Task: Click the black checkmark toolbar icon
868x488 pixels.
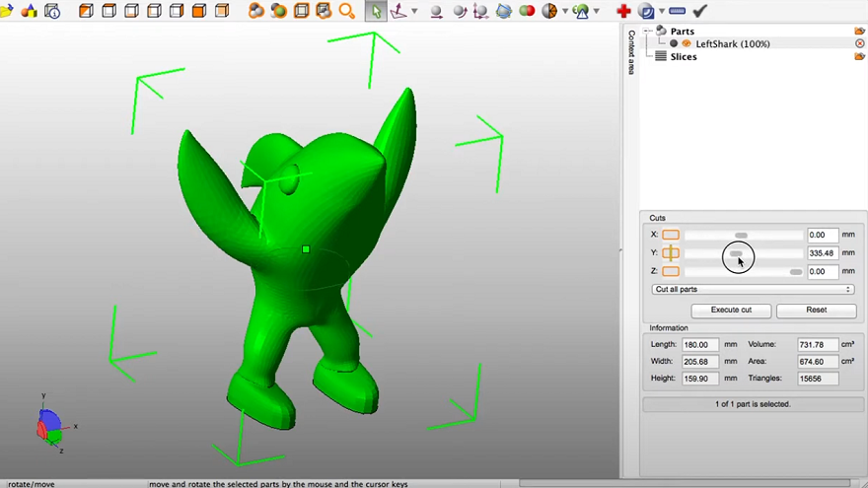Action: [699, 11]
